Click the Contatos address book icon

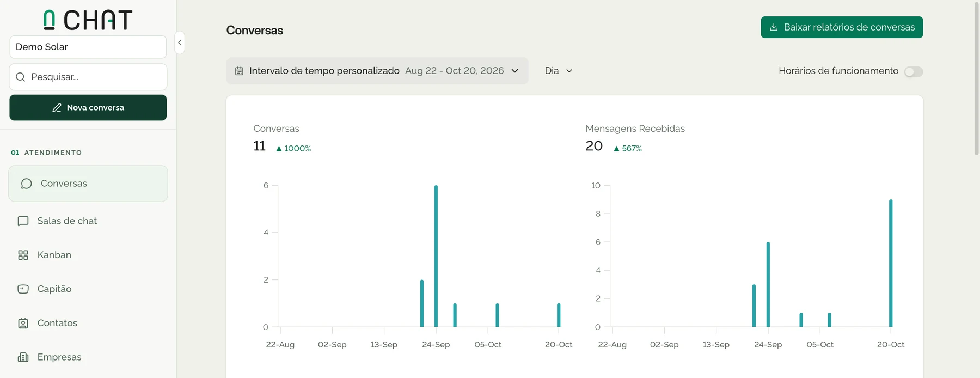click(x=23, y=324)
